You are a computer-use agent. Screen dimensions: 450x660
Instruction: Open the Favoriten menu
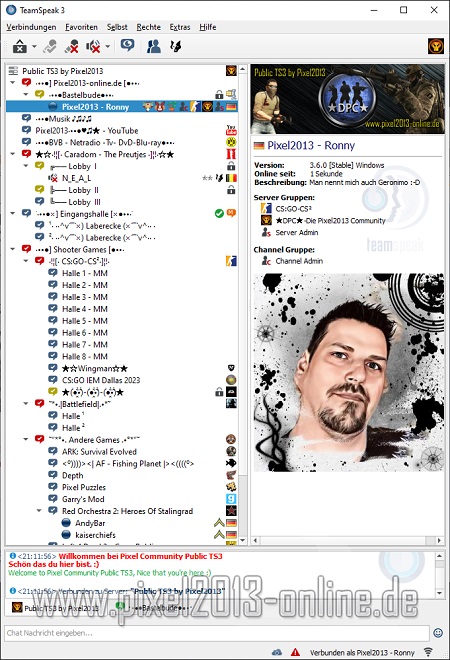[x=81, y=27]
